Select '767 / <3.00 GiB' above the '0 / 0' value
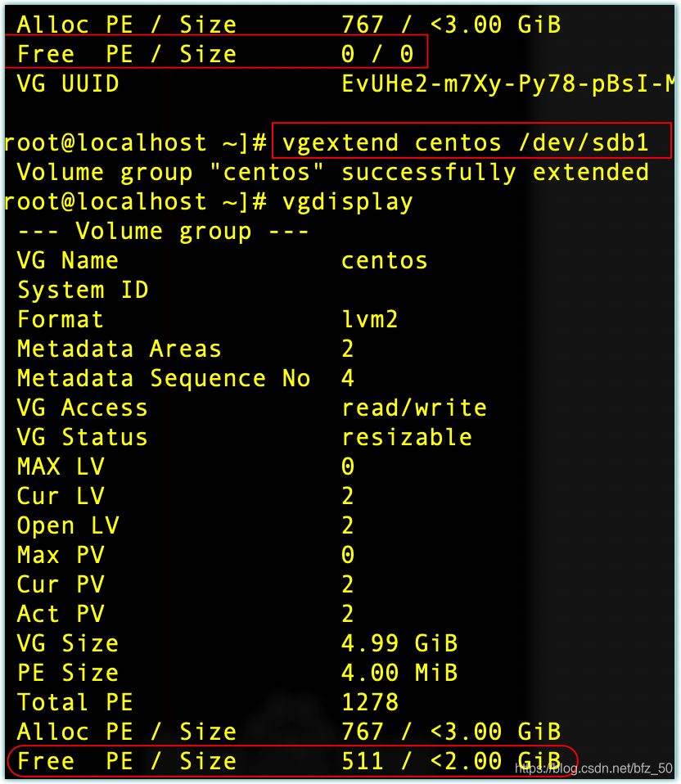The width and height of the screenshot is (681, 784). point(451,25)
